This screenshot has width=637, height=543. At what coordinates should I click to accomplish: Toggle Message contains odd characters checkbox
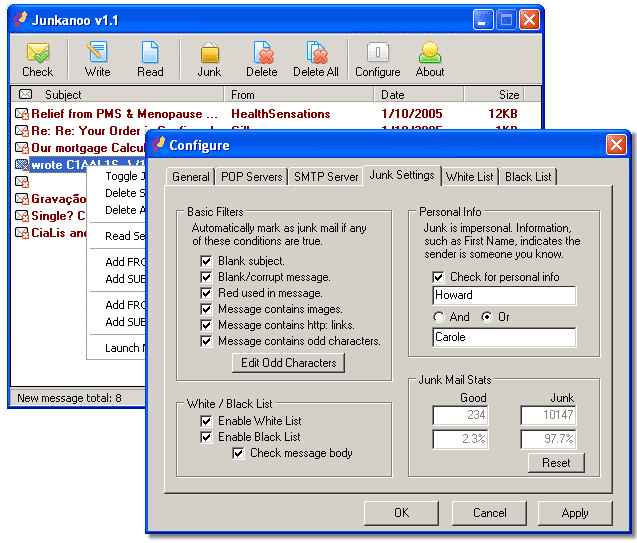tap(206, 341)
